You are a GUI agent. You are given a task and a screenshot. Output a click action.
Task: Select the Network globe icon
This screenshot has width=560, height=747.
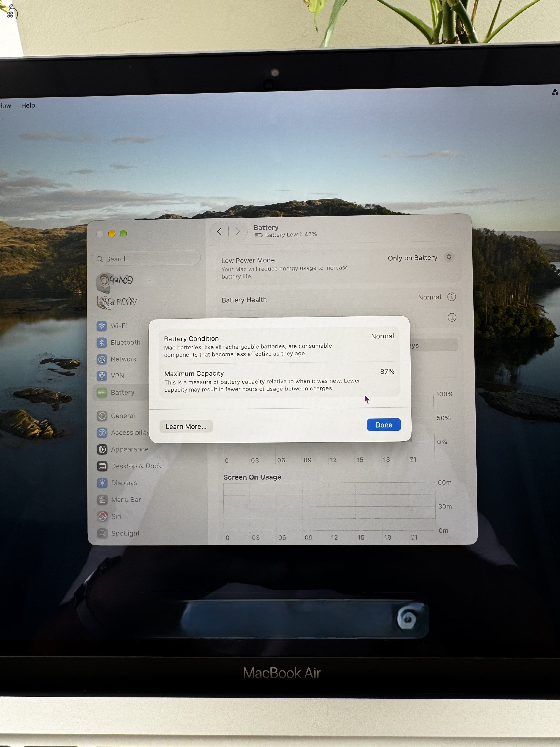[102, 359]
